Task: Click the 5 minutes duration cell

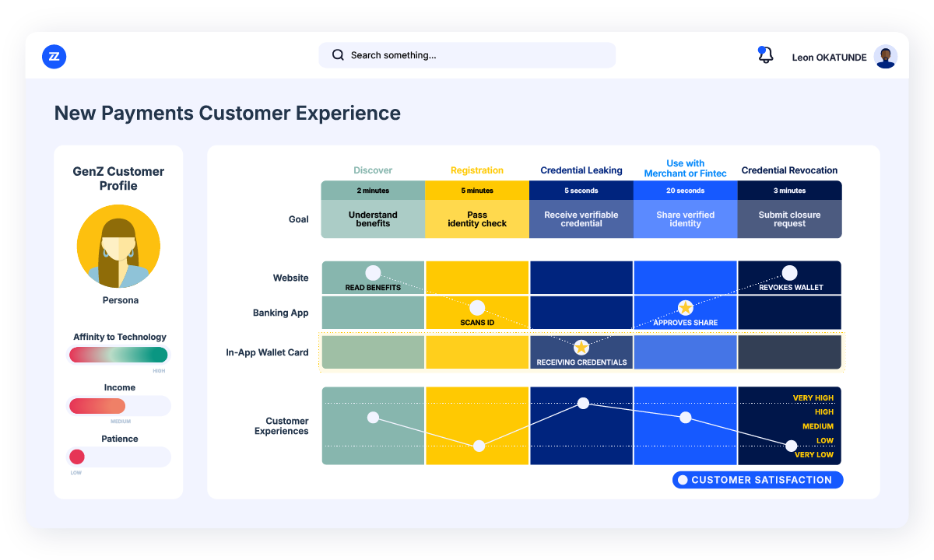Action: (x=477, y=191)
